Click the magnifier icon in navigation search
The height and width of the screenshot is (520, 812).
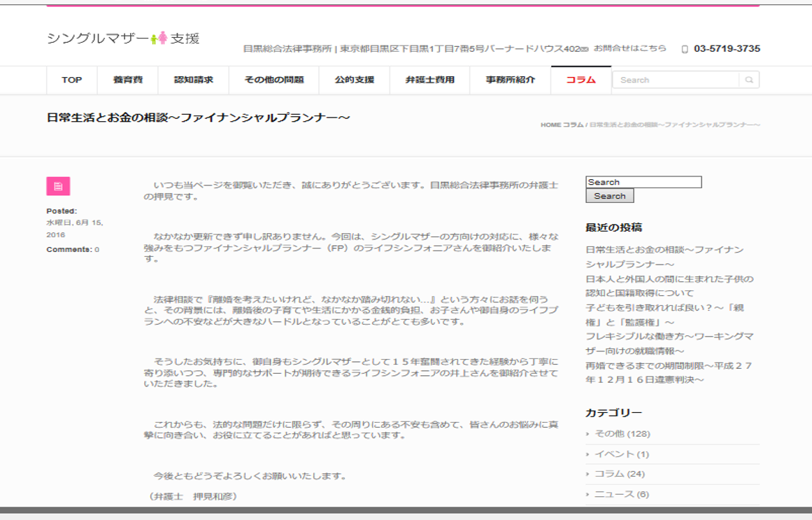click(749, 80)
